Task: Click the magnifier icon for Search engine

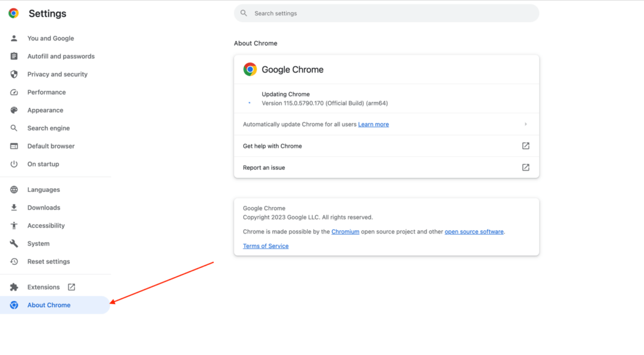Action: coord(14,128)
